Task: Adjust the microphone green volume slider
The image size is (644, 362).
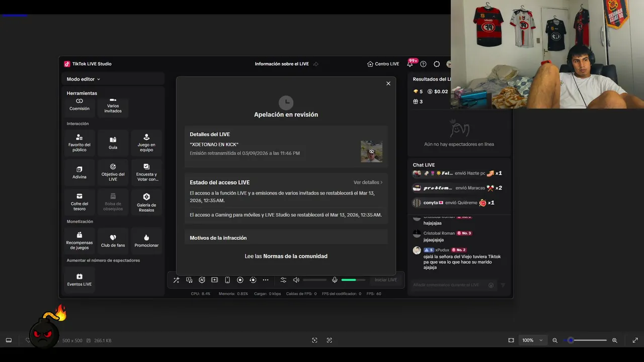Action: [x=353, y=280]
